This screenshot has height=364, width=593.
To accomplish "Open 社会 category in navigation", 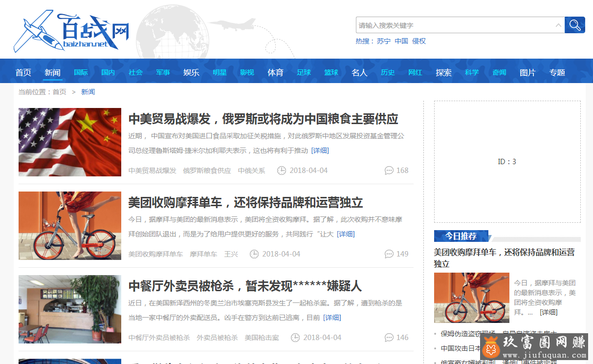I will point(135,72).
